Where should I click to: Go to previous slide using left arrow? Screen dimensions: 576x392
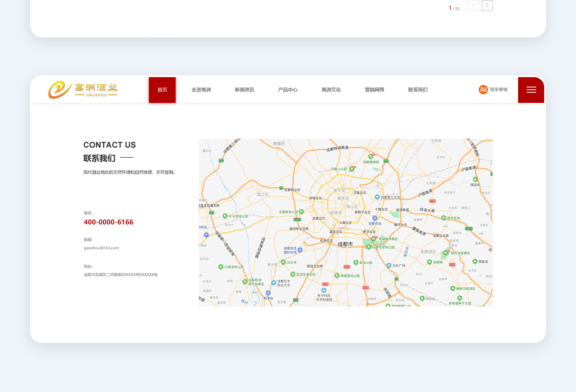pos(473,6)
